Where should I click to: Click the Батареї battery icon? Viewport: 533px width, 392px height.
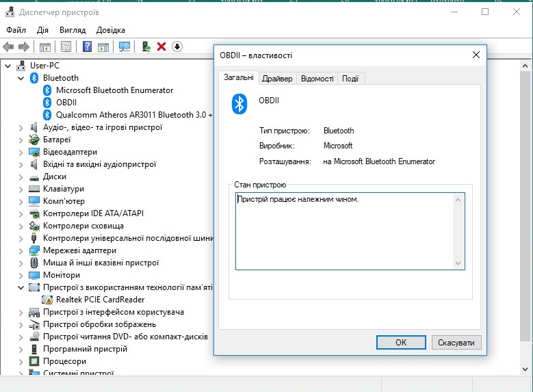pos(34,140)
